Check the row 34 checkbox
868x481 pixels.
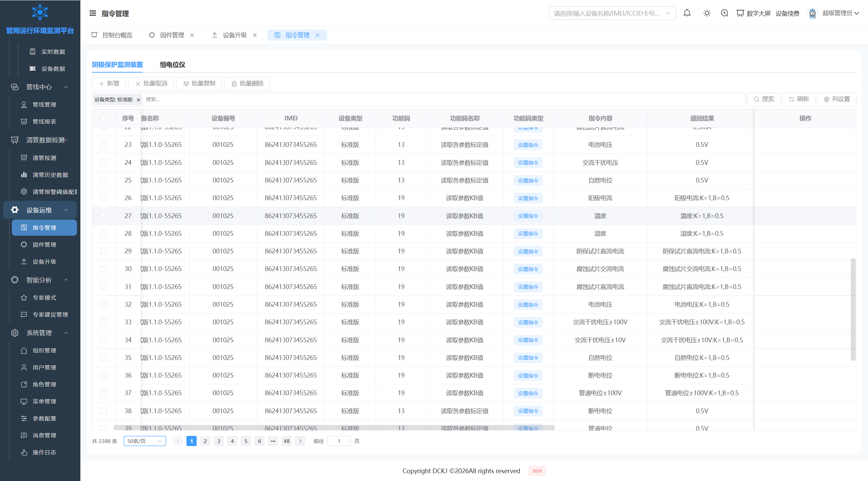pyautogui.click(x=103, y=340)
